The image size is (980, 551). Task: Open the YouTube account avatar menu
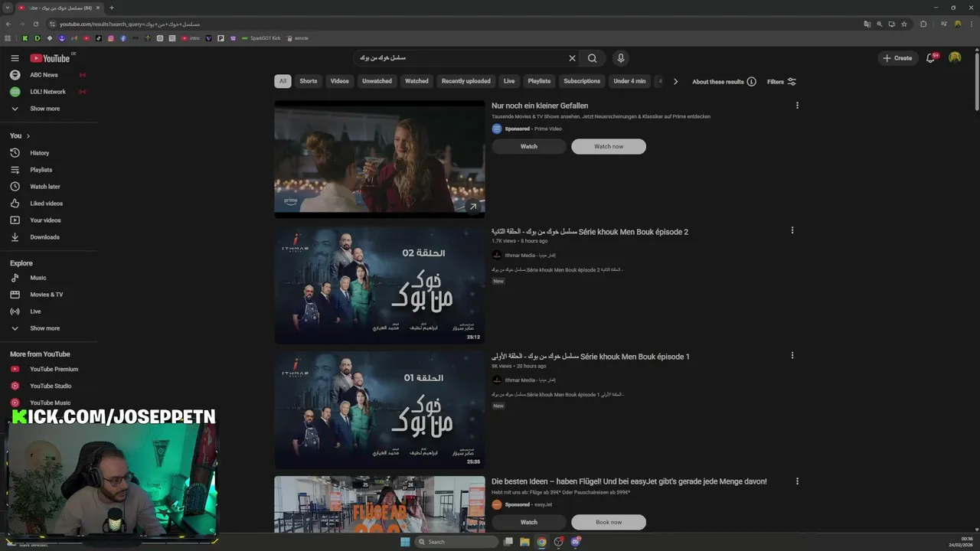[955, 58]
